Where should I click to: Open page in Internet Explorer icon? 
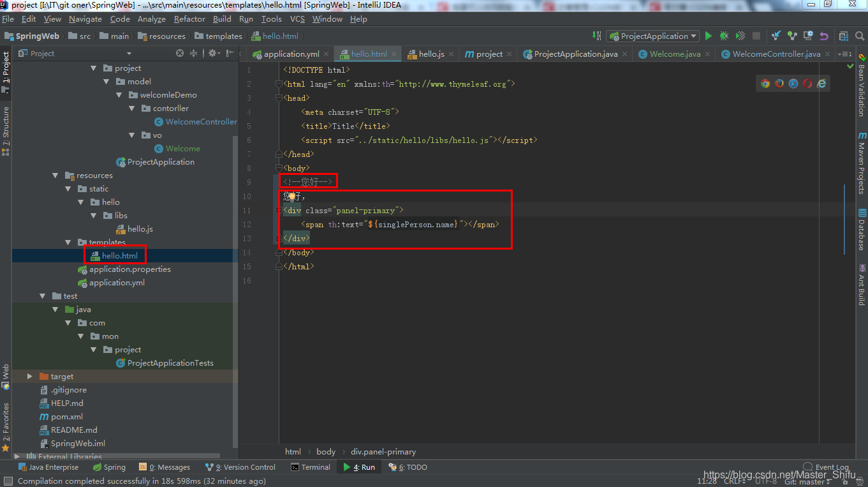click(x=821, y=84)
